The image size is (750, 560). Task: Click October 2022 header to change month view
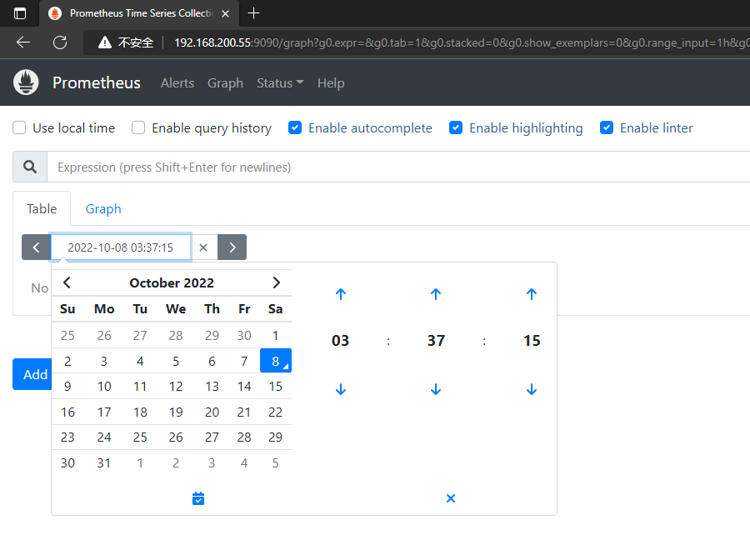tap(171, 282)
